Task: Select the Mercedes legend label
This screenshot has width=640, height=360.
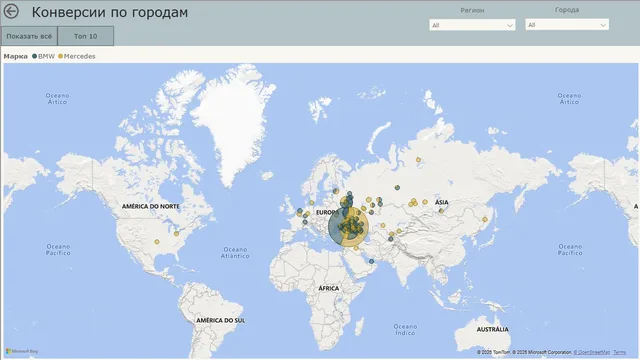Action: coord(80,56)
